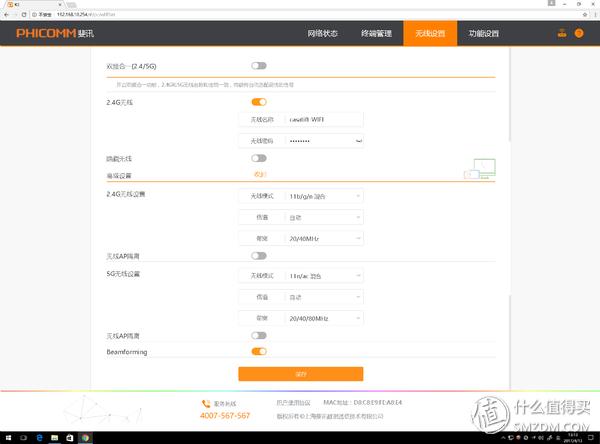Open the Windows Start menu
The width and height of the screenshot is (600, 444).
click(8, 437)
